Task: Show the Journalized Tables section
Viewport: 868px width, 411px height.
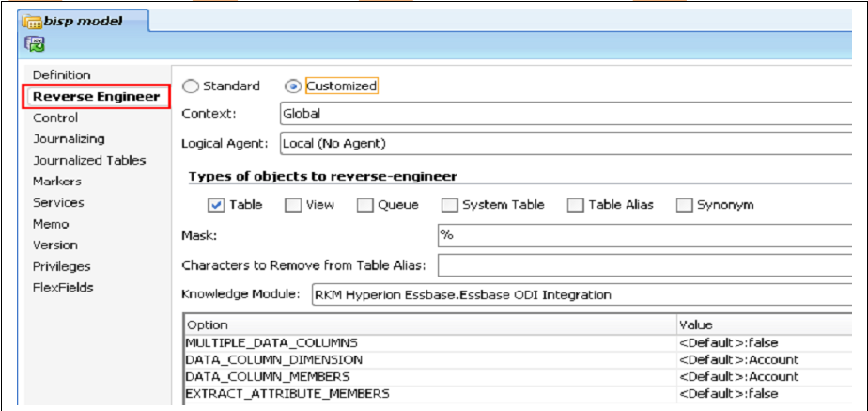Action: pos(89,160)
